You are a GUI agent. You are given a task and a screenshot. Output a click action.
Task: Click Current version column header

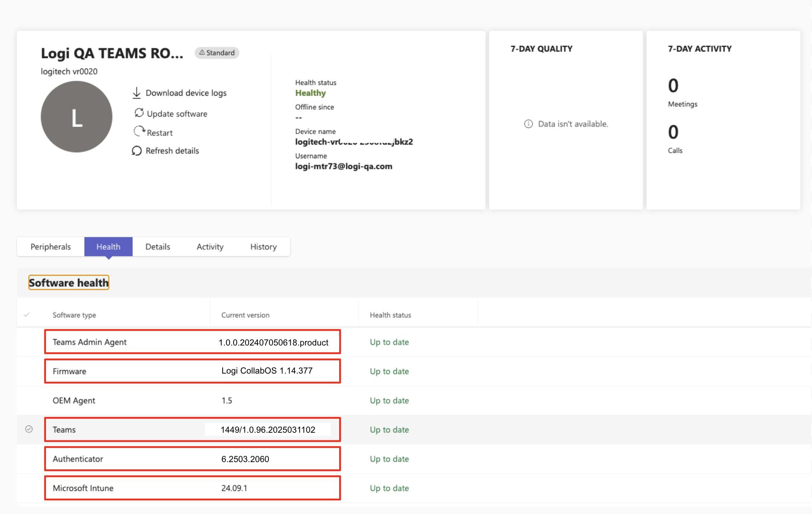tap(245, 315)
